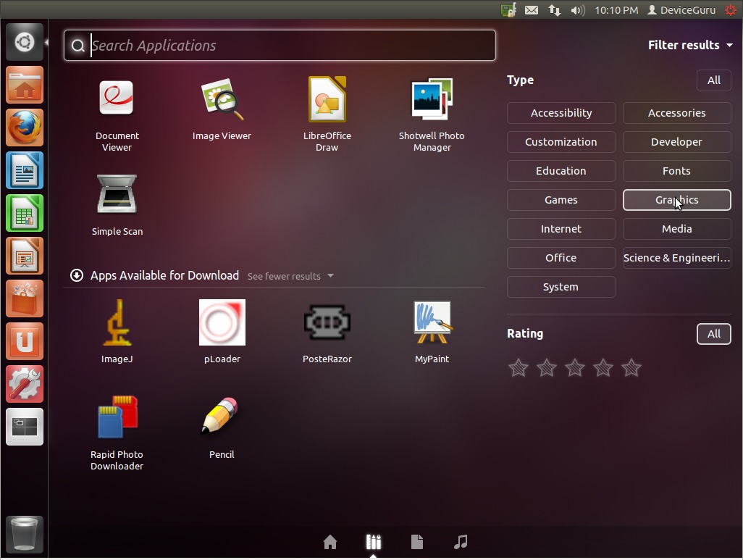This screenshot has width=743, height=560.
Task: Toggle the Media type filter
Action: click(676, 228)
